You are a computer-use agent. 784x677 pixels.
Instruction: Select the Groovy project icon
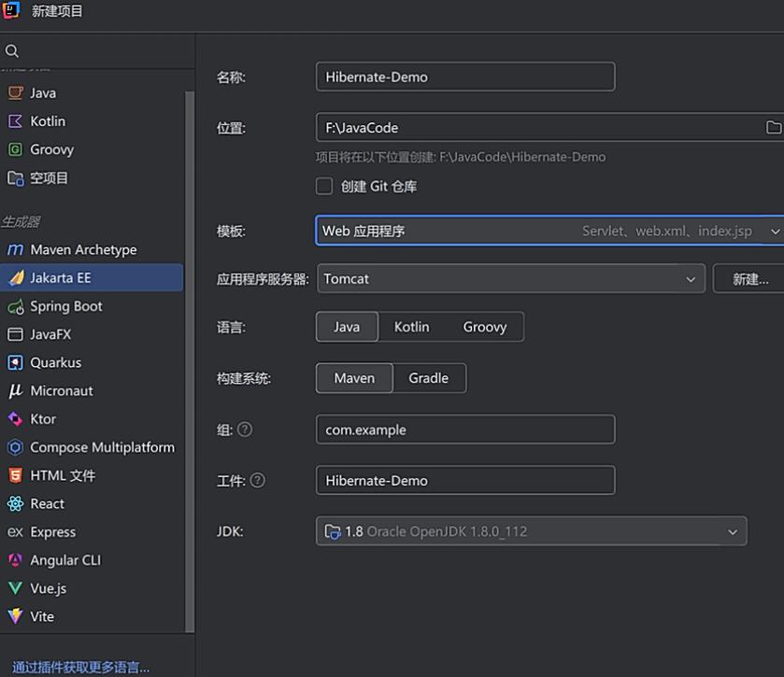pos(16,149)
